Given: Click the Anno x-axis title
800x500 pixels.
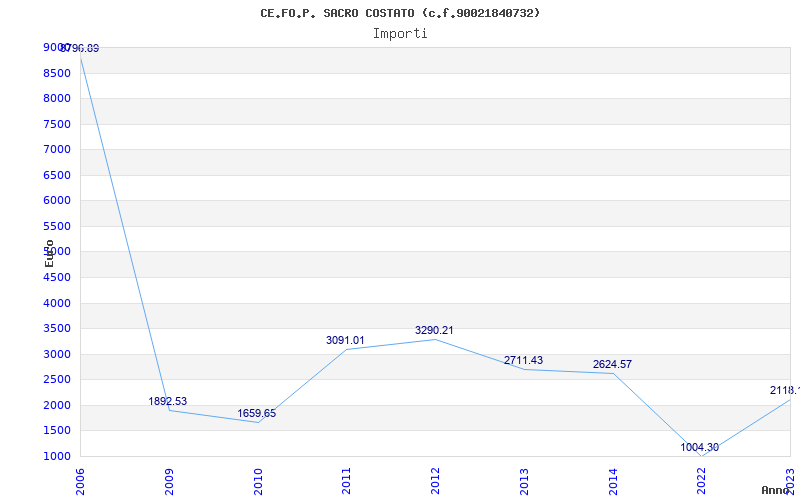Looking at the screenshot, I should pyautogui.click(x=776, y=490).
